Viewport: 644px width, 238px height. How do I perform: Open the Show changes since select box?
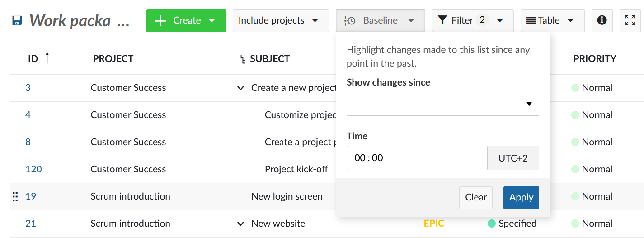pyautogui.click(x=442, y=104)
